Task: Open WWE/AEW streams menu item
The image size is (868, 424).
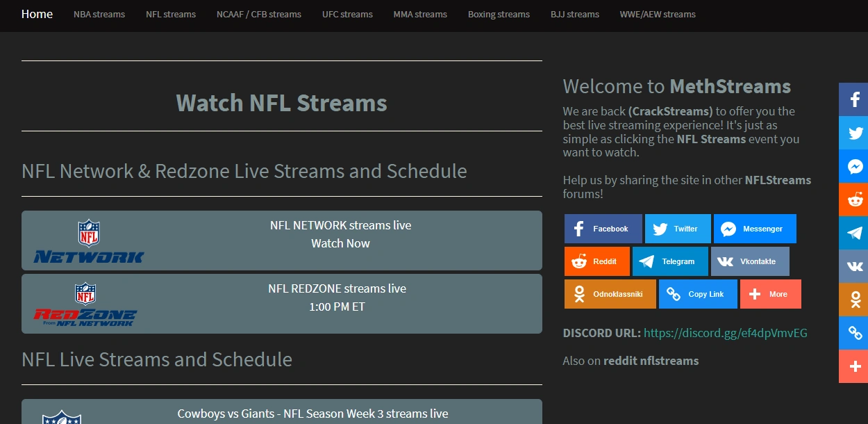Action: pyautogui.click(x=658, y=14)
